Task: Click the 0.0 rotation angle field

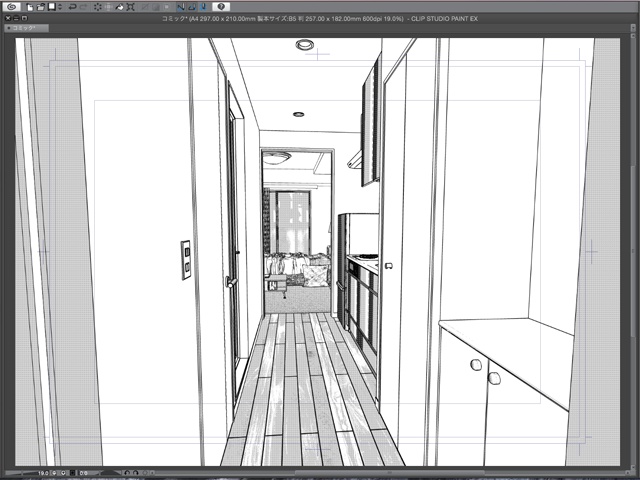Action: [84, 473]
